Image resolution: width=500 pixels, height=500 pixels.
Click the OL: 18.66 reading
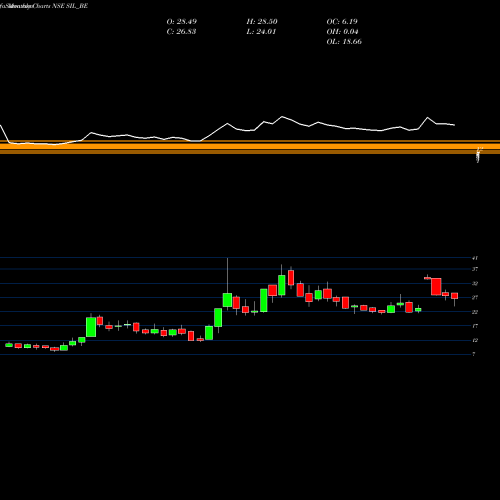coord(344,42)
